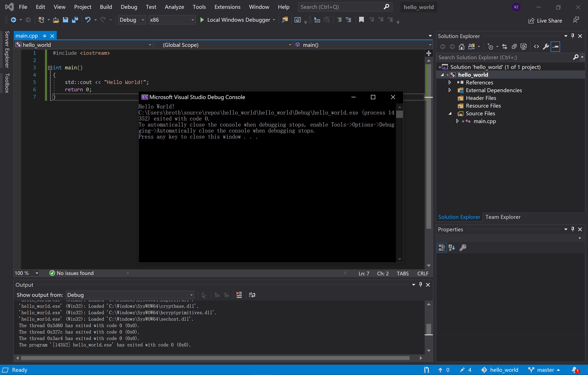Click the Clear All icon in Output
This screenshot has height=375, width=588.
tap(239, 295)
